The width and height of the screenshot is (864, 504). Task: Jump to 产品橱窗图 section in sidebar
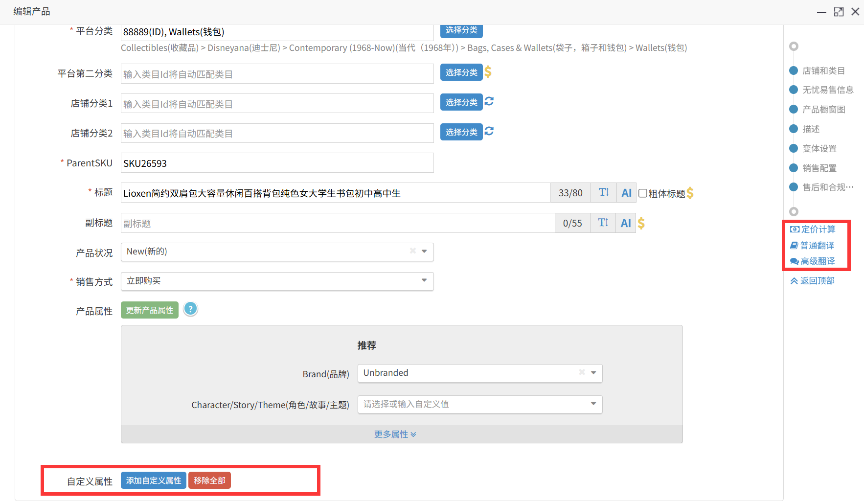point(823,110)
